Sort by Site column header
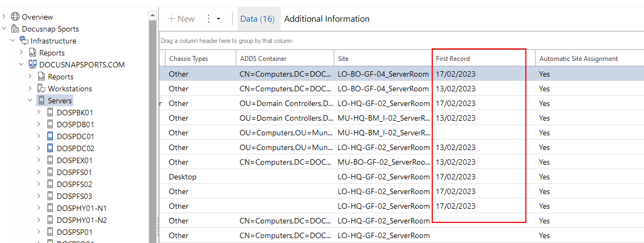The width and height of the screenshot is (644, 243). 383,59
